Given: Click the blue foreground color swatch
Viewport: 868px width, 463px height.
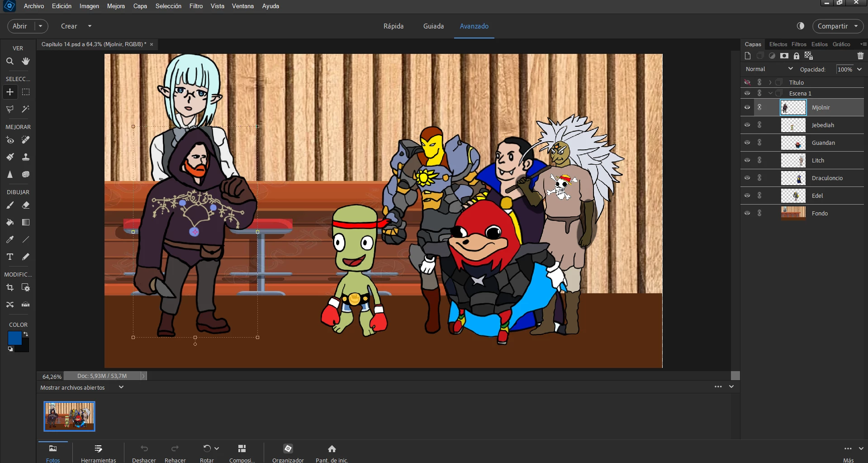Looking at the screenshot, I should click(x=14, y=338).
